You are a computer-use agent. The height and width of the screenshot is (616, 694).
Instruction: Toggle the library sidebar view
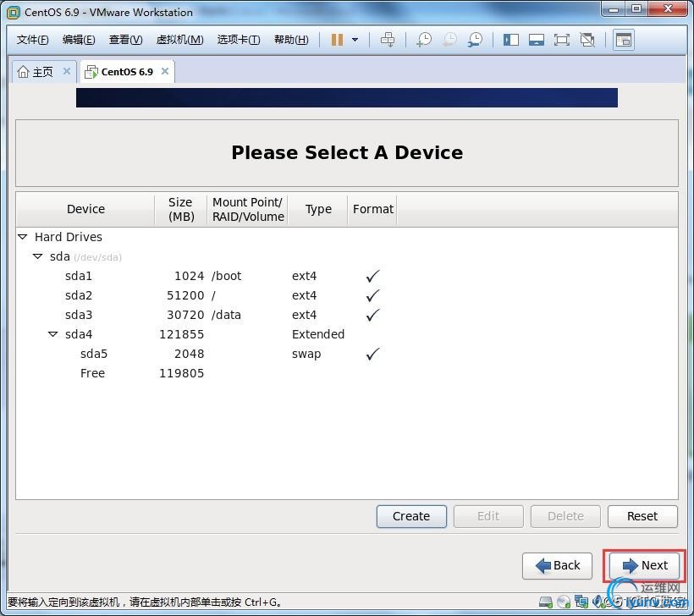tap(510, 40)
